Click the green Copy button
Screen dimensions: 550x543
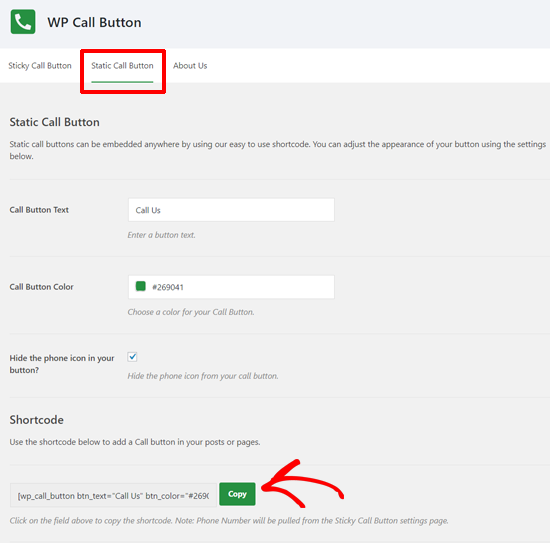tap(237, 494)
